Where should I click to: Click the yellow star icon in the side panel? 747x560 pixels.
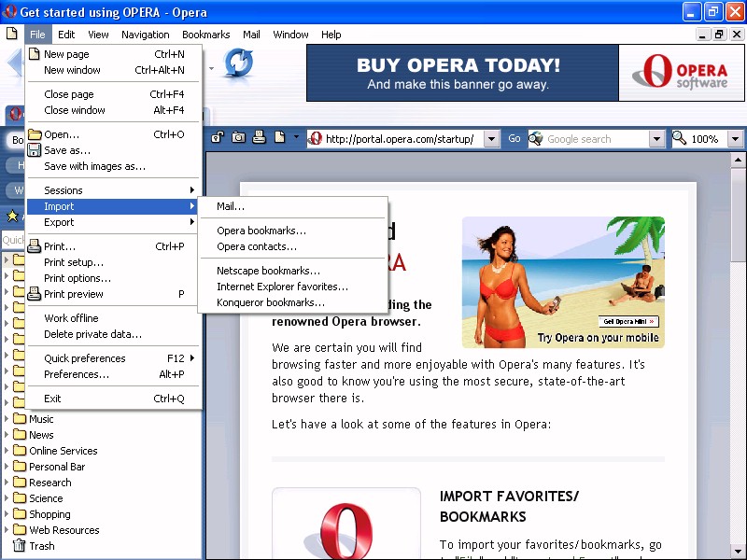pyautogui.click(x=12, y=217)
